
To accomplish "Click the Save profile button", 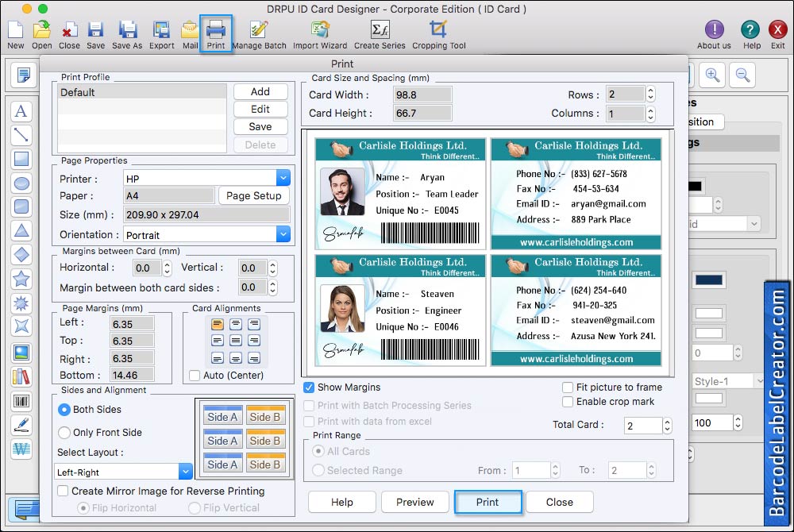I will [260, 126].
